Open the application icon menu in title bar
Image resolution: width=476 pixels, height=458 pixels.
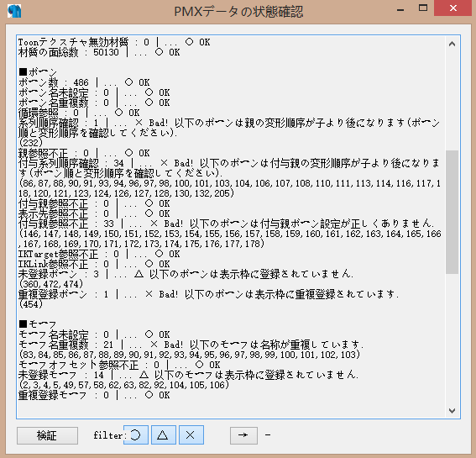pos(14,11)
